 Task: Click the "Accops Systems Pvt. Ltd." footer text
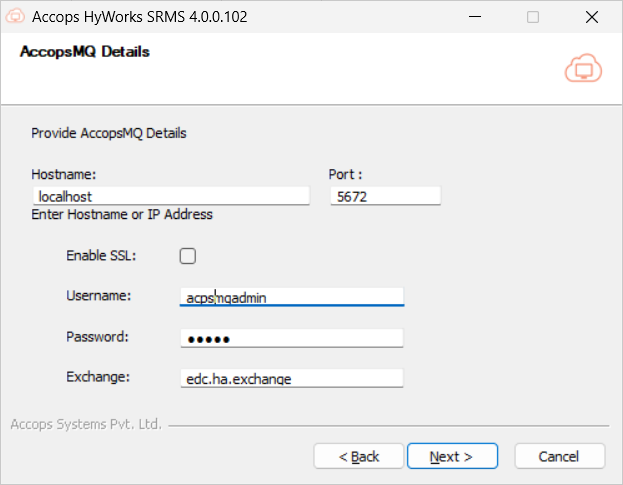[86, 424]
